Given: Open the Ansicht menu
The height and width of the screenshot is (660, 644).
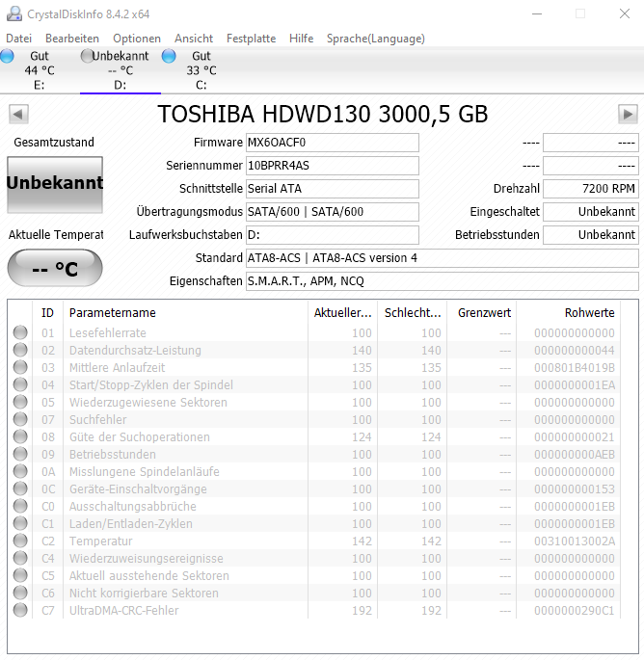Looking at the screenshot, I should (194, 39).
